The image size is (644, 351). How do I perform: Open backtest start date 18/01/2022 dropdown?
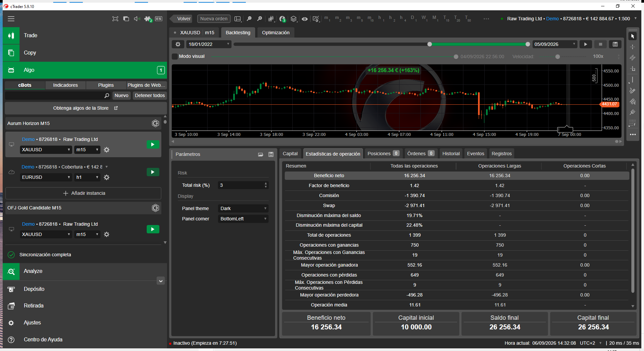tap(209, 44)
